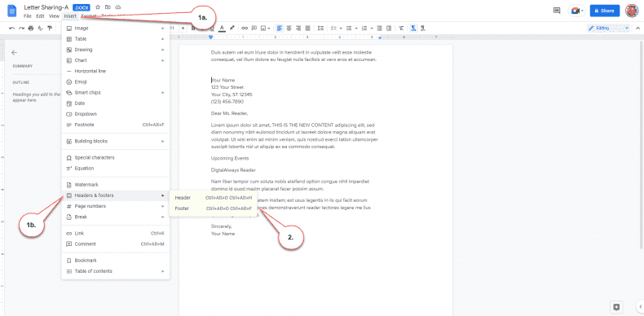Set right-to-left paragraph direction
Viewport: 644px width, 316px height.
coord(423,29)
